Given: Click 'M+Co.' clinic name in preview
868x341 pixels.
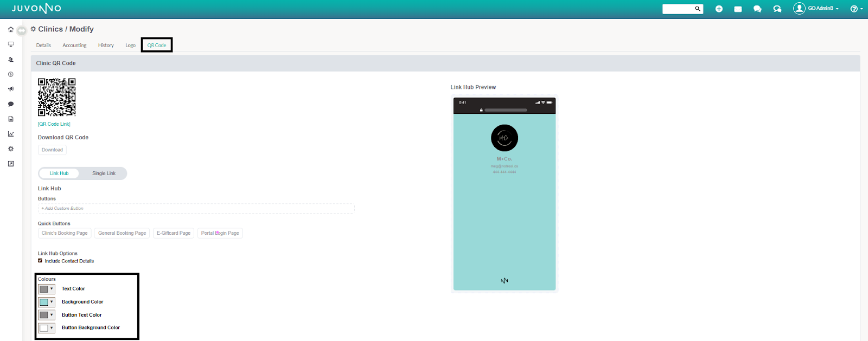Looking at the screenshot, I should point(505,159).
